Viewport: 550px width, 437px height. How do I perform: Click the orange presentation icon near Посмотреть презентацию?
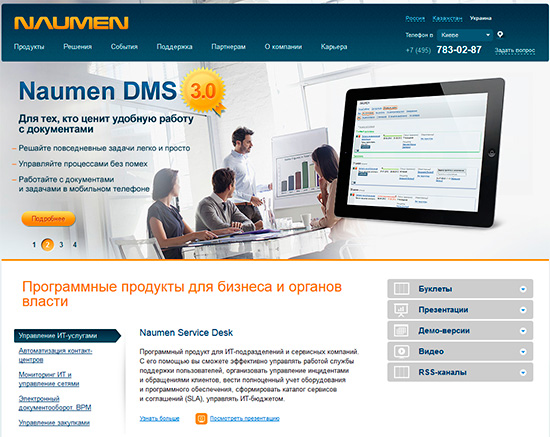pyautogui.click(x=201, y=418)
